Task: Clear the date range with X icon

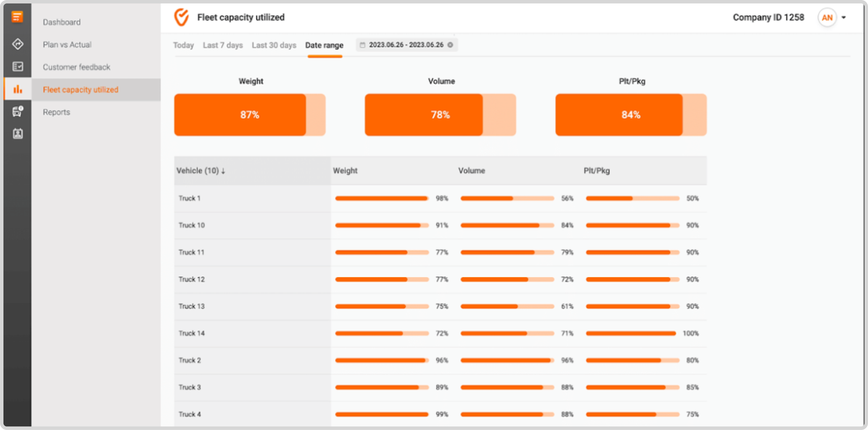Action: pyautogui.click(x=450, y=45)
